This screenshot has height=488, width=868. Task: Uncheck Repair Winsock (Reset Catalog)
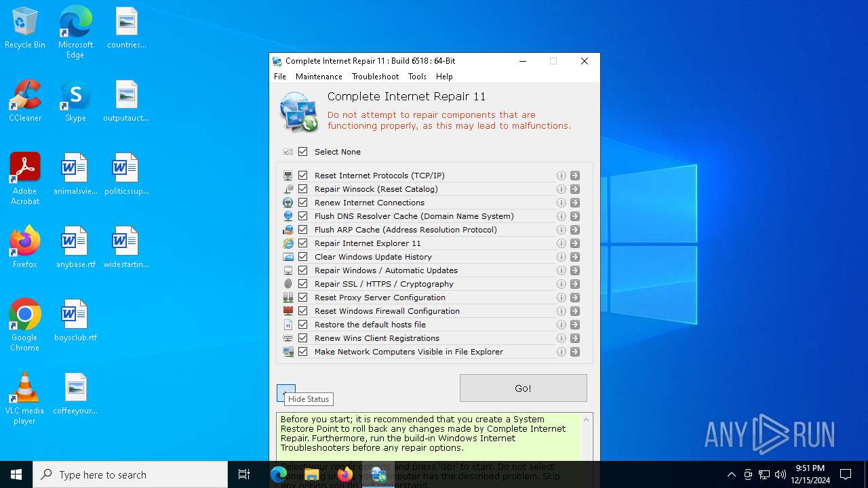(303, 189)
